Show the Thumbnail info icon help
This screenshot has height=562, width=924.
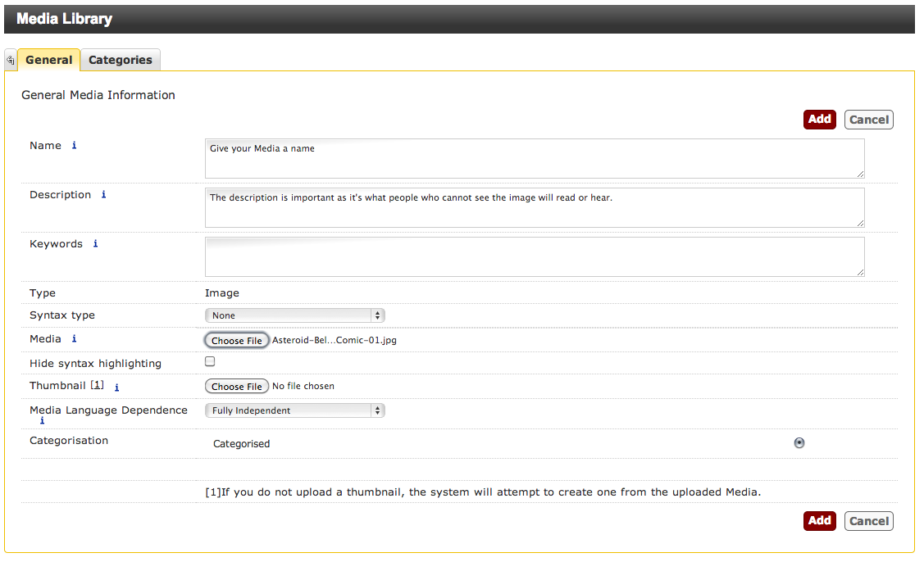click(116, 388)
